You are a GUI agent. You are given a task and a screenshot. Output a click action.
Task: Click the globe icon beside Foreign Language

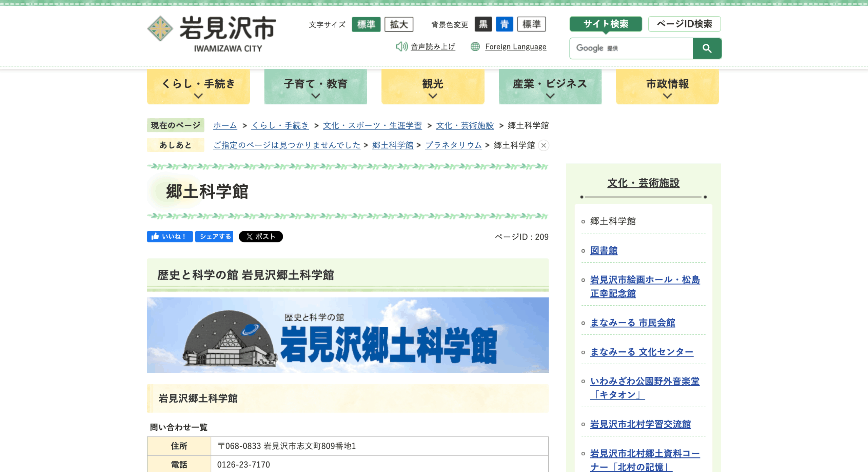click(x=475, y=46)
